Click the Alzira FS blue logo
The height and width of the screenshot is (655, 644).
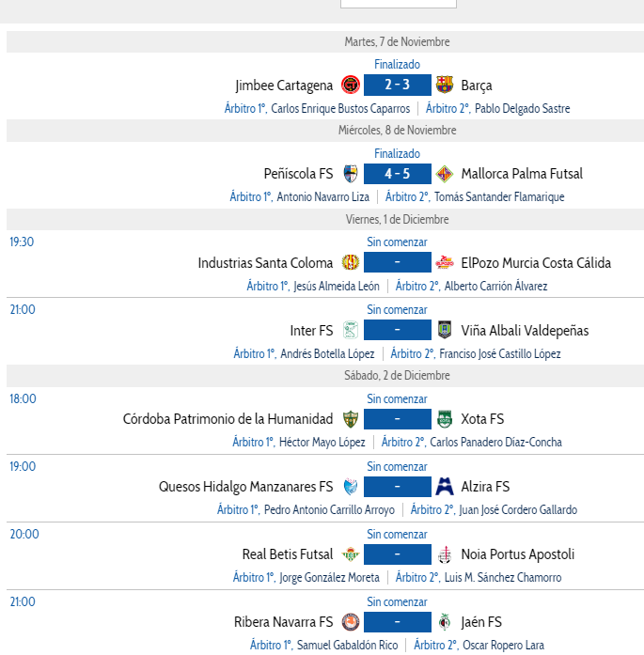pyautogui.click(x=445, y=486)
